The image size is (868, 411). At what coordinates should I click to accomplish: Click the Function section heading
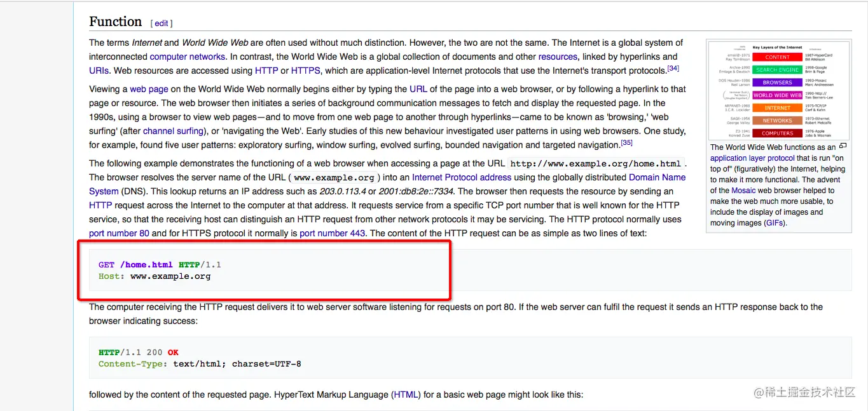point(115,22)
